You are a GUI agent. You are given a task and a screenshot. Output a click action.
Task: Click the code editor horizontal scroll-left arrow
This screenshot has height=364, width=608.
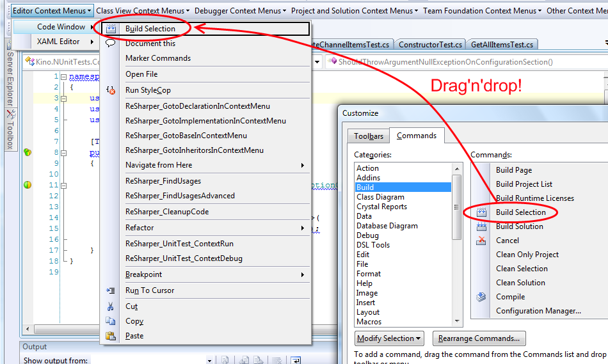pyautogui.click(x=28, y=329)
